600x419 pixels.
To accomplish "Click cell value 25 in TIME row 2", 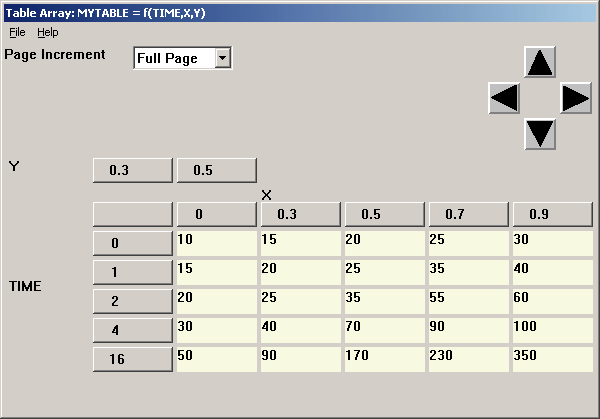I will click(301, 301).
